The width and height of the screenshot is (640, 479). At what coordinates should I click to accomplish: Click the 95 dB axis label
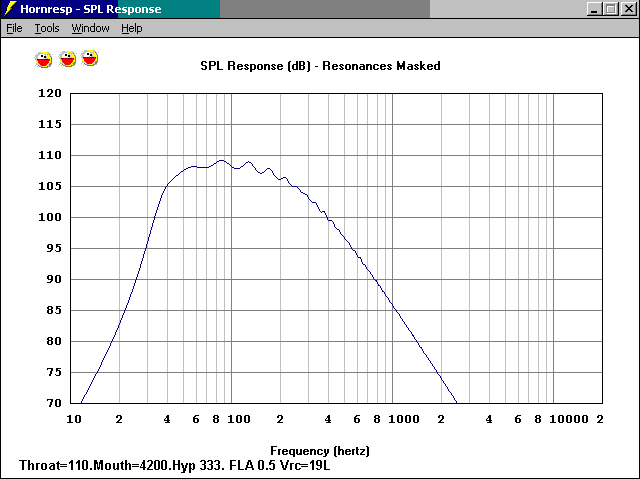(53, 248)
